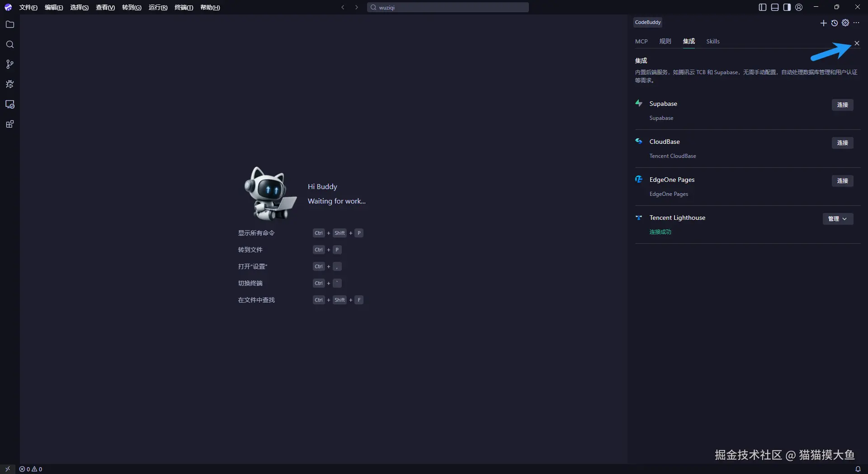Open the account profile icon

(x=799, y=7)
